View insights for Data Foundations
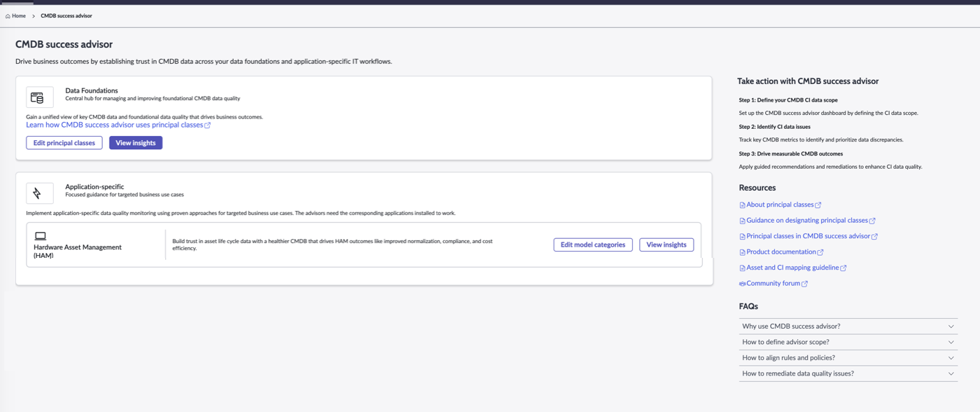This screenshot has height=412, width=980. [x=136, y=143]
